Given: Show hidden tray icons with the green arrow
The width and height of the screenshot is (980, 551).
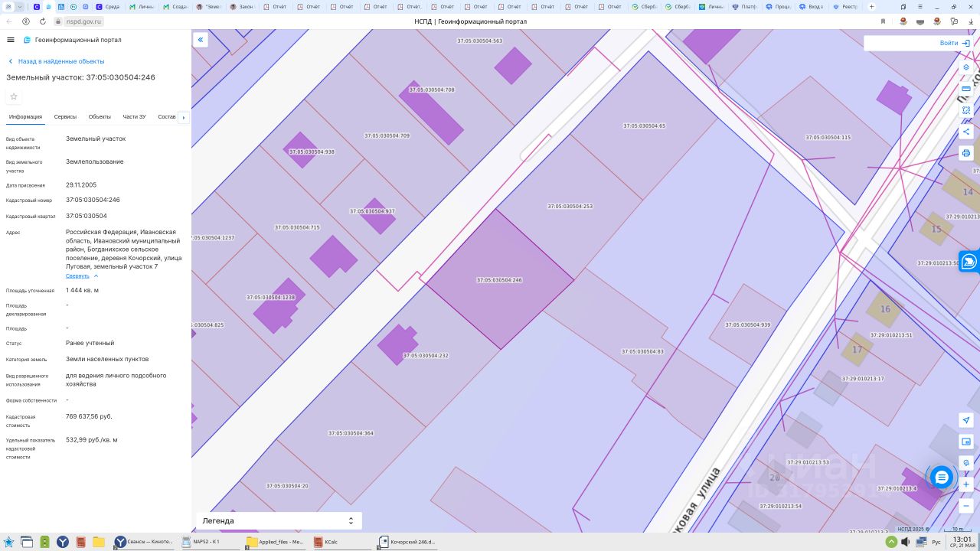Looking at the screenshot, I should (891, 542).
